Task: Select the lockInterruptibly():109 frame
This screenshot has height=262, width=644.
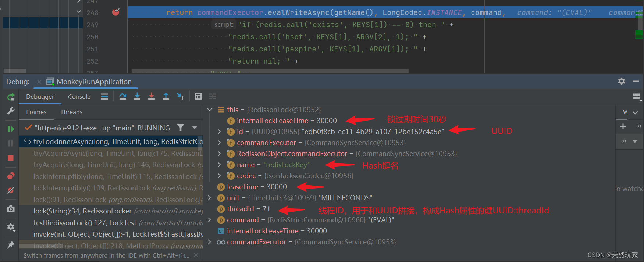Action: pos(111,188)
